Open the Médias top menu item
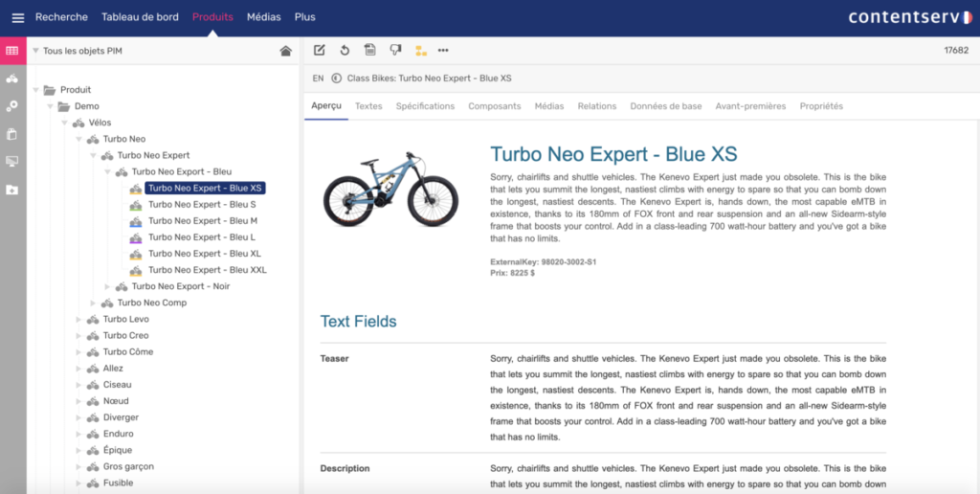 263,17
